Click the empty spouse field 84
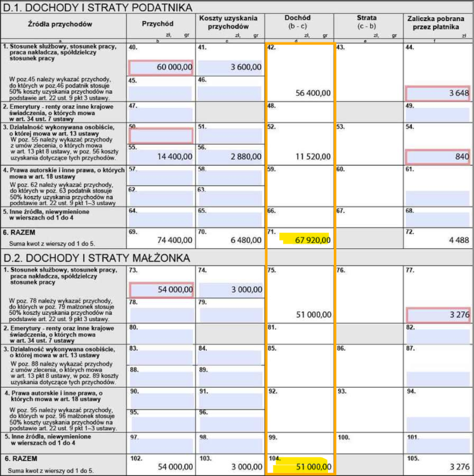Viewport: 474px width, 476px height. (230, 357)
